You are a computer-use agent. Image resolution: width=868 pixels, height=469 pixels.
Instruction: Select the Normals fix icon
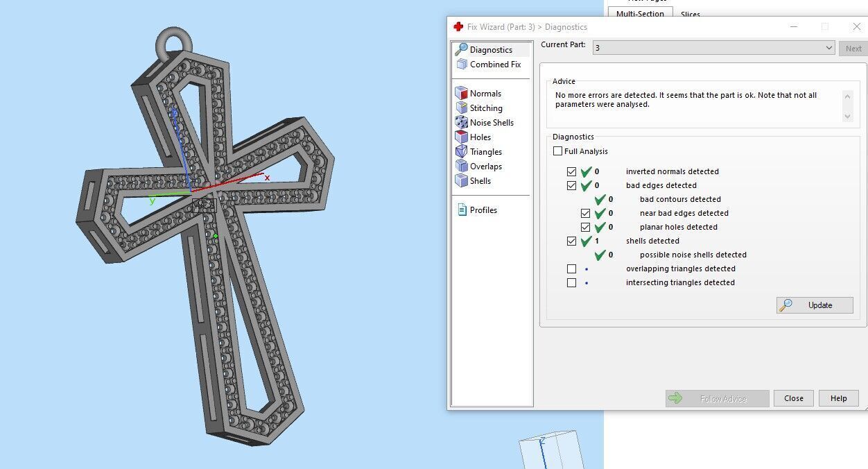[x=461, y=93]
